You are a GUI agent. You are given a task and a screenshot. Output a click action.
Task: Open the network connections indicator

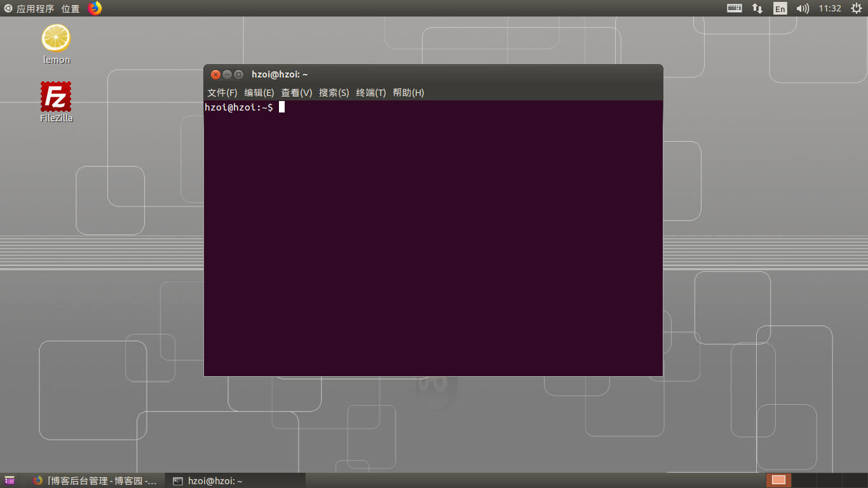pos(757,8)
